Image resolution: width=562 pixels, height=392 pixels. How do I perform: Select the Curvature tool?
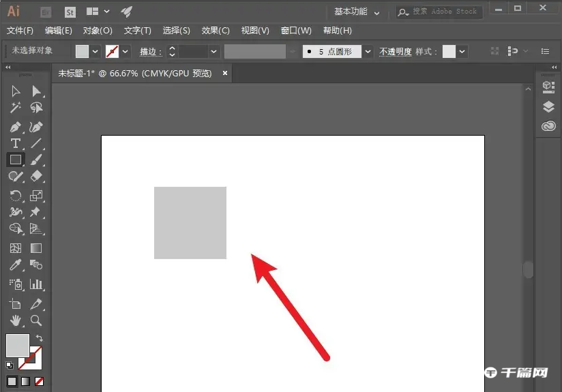[36, 127]
